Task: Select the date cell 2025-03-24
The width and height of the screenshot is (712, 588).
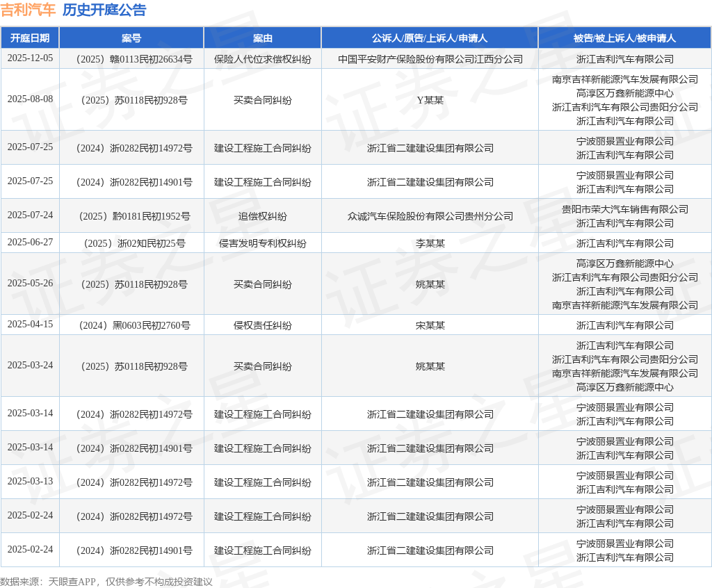Action: tap(30, 365)
